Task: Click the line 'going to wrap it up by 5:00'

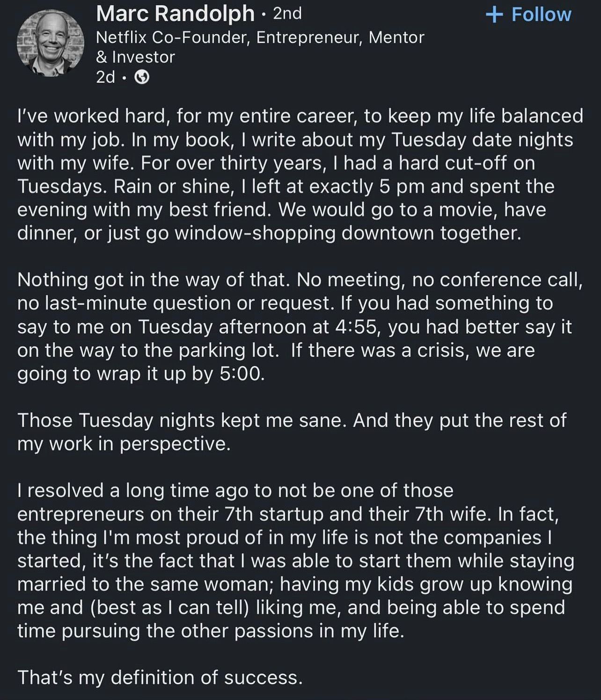Action: 141,374
